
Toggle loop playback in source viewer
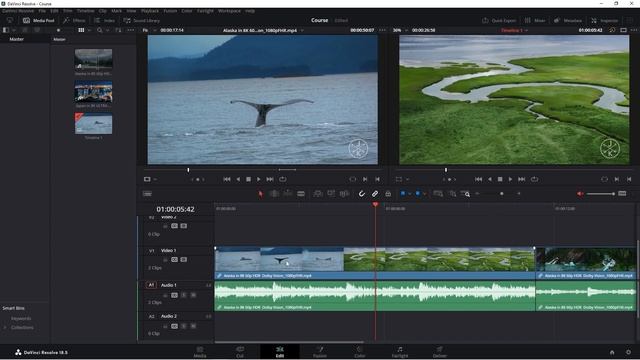282,179
